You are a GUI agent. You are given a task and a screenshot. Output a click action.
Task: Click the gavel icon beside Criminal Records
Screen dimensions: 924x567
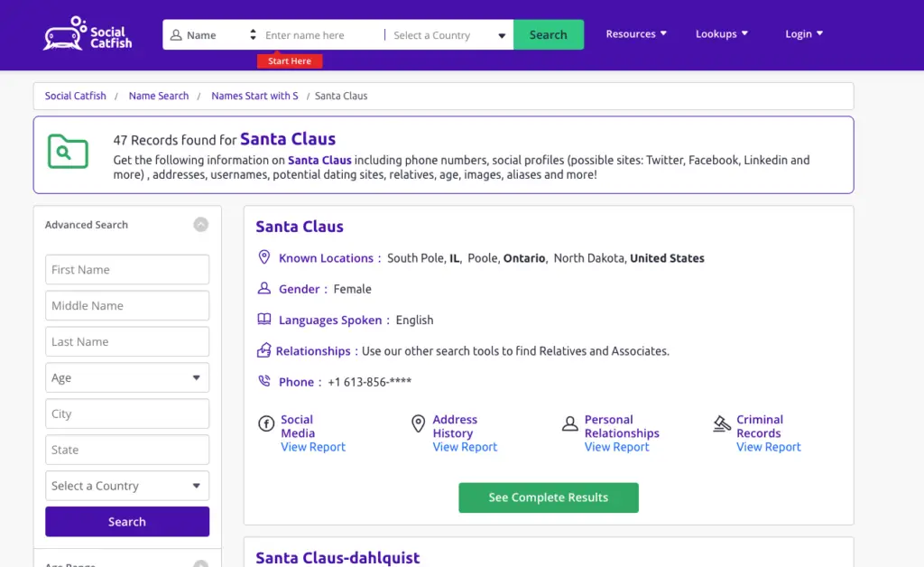tap(722, 423)
